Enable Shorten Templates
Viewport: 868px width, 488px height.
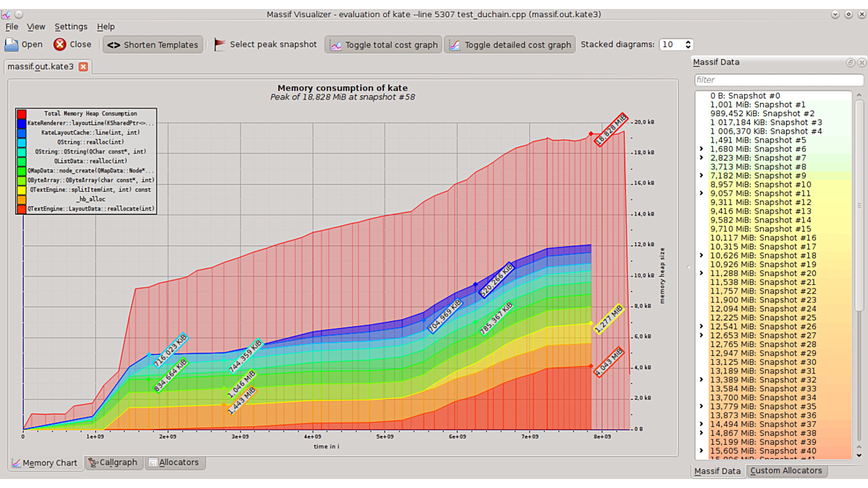pos(152,44)
